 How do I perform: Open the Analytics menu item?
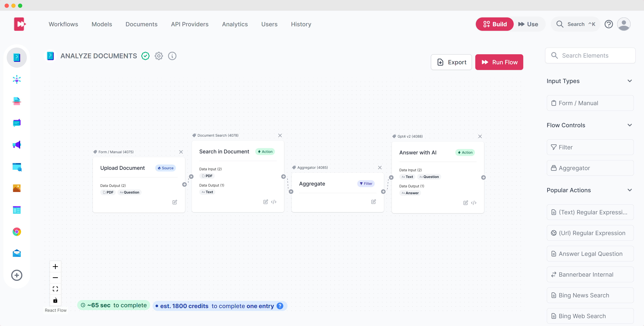click(235, 24)
